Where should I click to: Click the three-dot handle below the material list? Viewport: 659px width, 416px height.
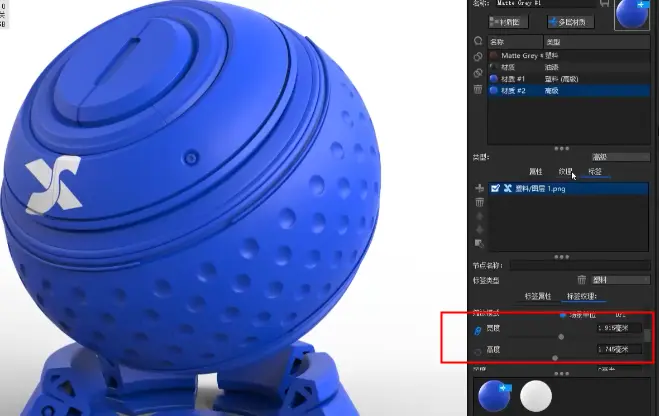point(561,148)
